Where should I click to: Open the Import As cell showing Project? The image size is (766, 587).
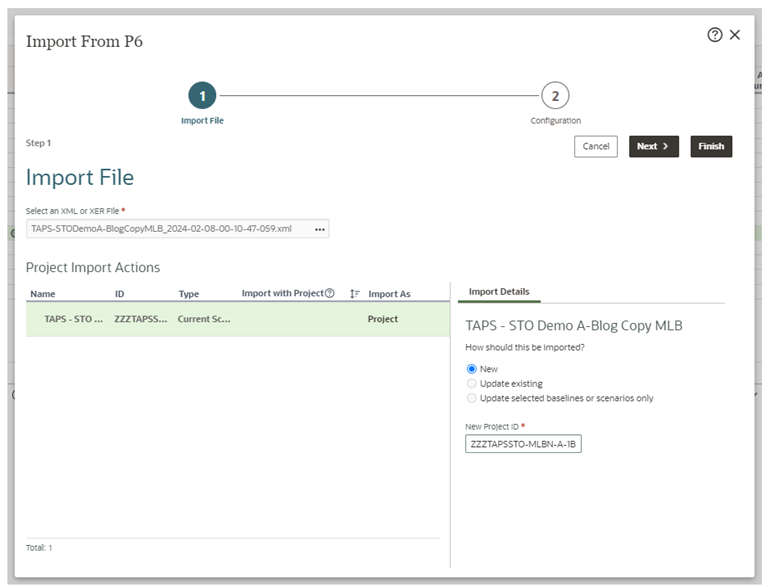tap(383, 320)
